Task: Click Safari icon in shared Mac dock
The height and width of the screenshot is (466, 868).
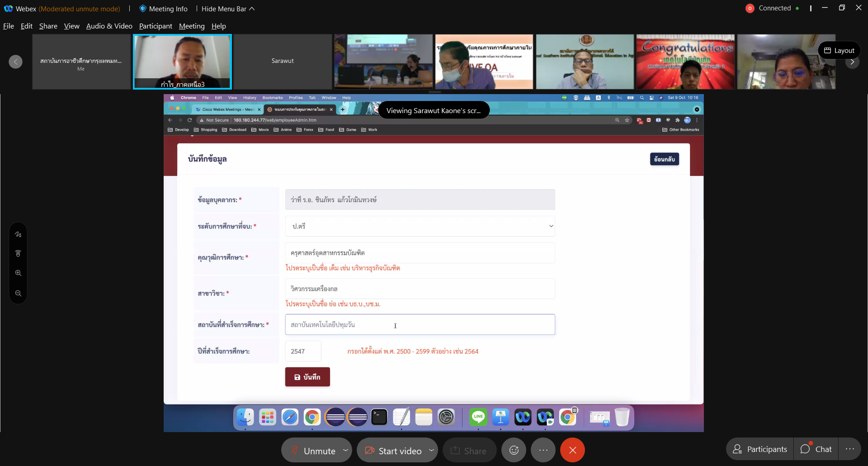Action: (x=290, y=417)
